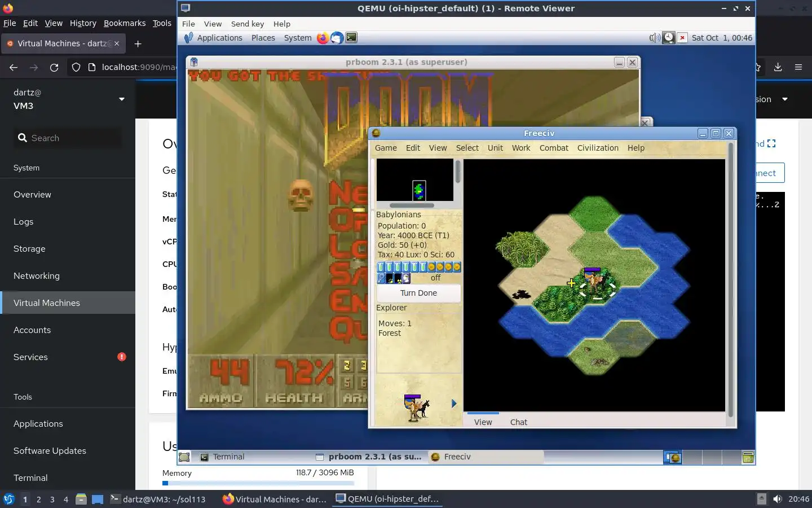Select prboom 2.3.1 in guest taskbar
Image resolution: width=812 pixels, height=508 pixels.
(x=369, y=457)
